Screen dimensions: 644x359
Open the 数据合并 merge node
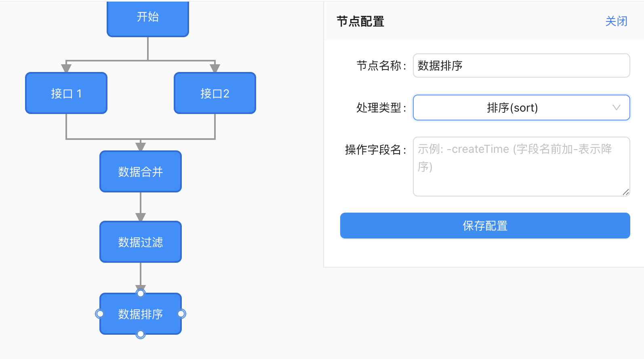[141, 171]
